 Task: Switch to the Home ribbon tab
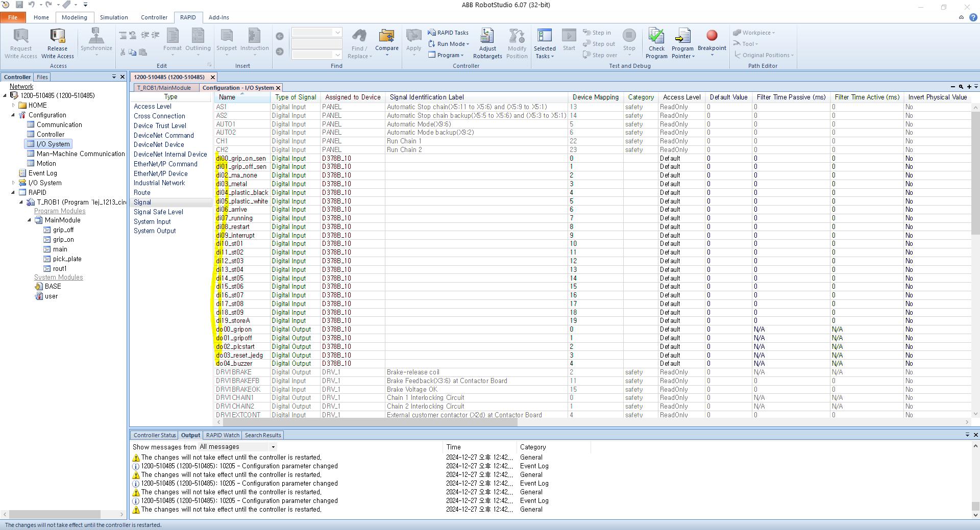coord(41,17)
